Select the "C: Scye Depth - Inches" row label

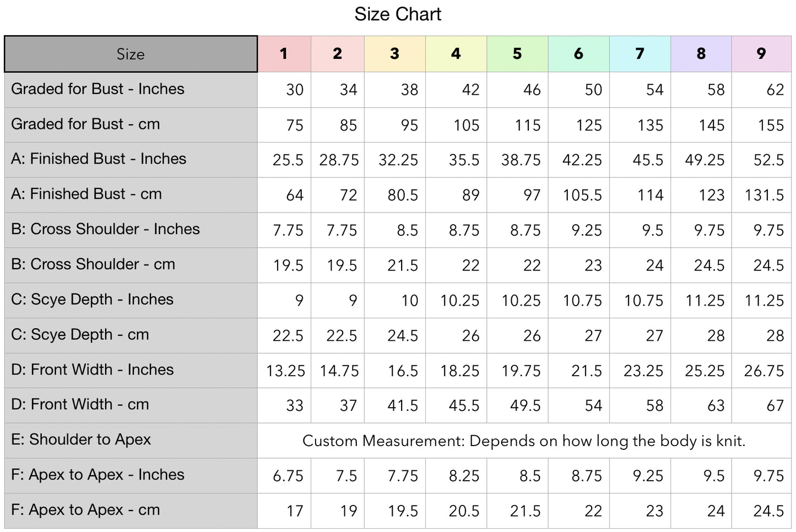pos(92,300)
